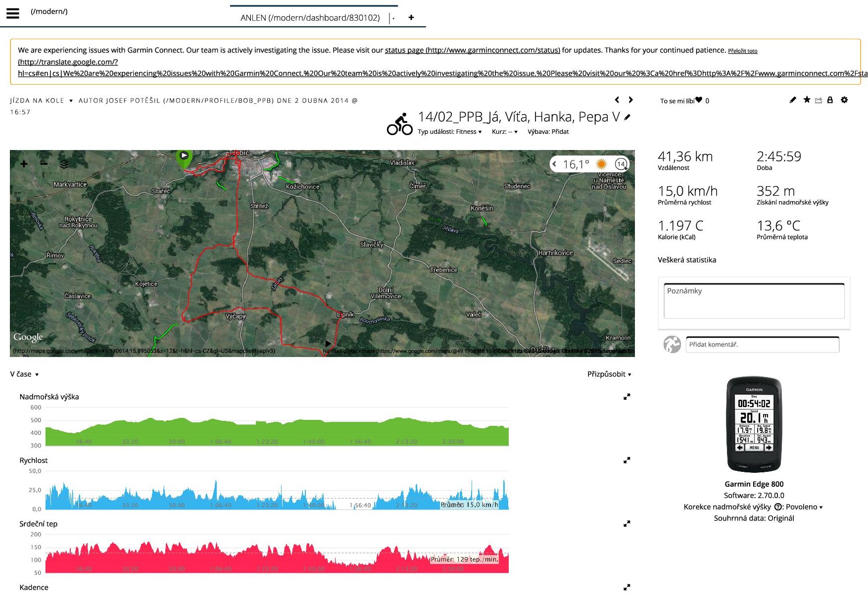Open the V čase chart mode dropdown
The height and width of the screenshot is (614, 868).
click(24, 374)
